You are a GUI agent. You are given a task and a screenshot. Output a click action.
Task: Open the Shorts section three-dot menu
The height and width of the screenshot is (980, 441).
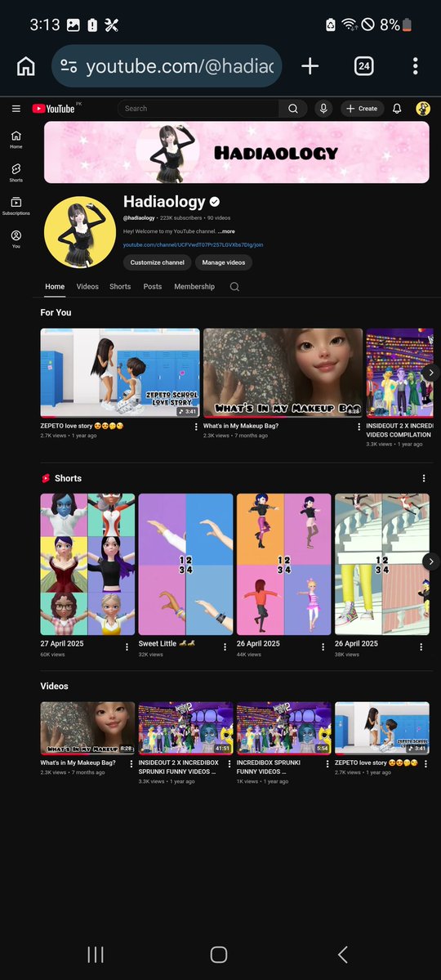point(424,478)
